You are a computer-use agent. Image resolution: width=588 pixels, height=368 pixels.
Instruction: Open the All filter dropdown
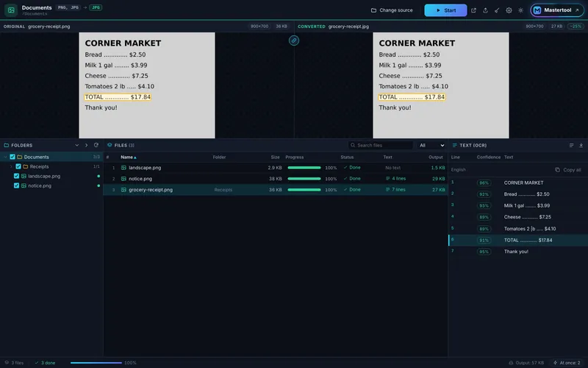point(431,145)
